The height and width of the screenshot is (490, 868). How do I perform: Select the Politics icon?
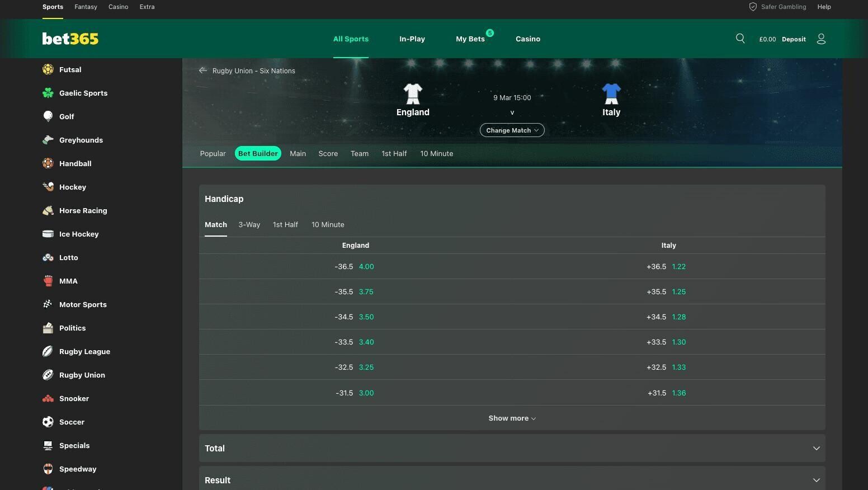[x=48, y=328]
